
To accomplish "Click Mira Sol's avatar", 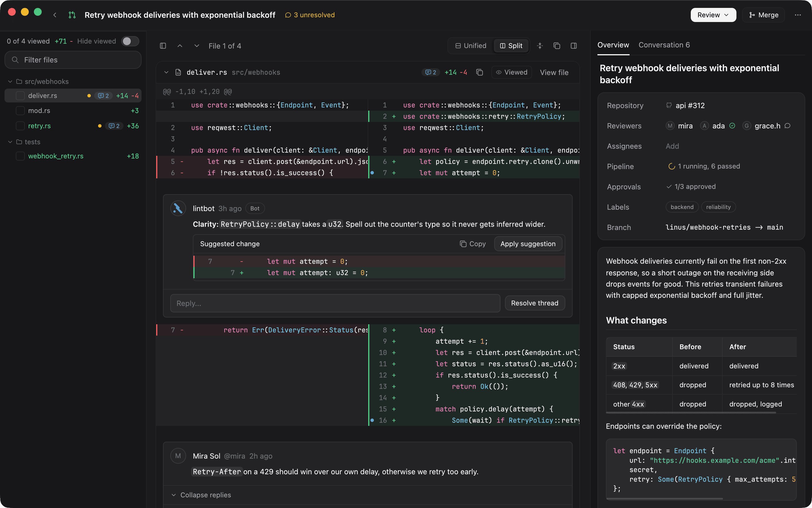I will (178, 456).
